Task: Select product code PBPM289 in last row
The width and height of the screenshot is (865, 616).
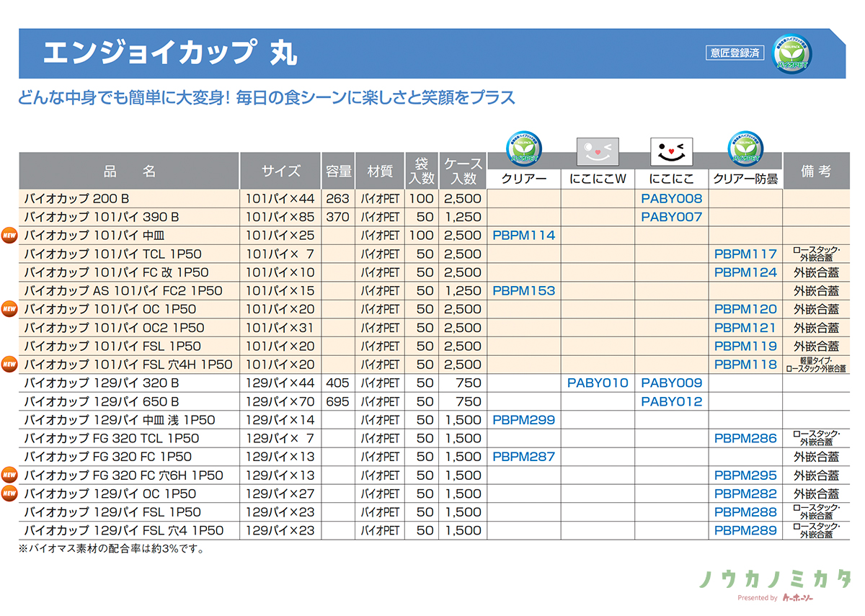Action: (x=745, y=531)
